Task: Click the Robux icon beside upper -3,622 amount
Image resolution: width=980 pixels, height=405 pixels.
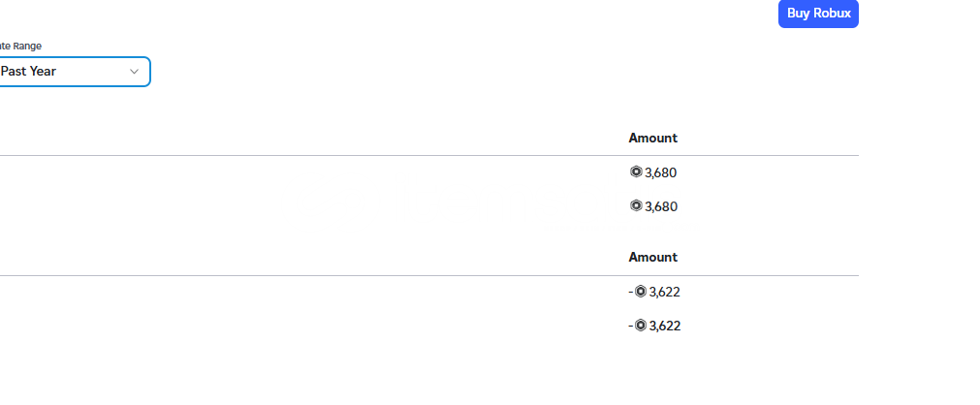Action: (640, 292)
